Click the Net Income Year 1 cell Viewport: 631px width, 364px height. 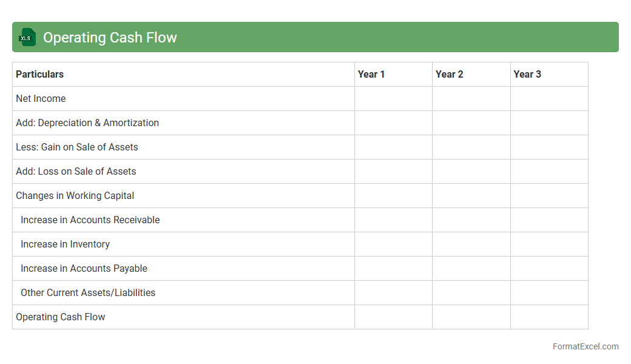point(393,98)
